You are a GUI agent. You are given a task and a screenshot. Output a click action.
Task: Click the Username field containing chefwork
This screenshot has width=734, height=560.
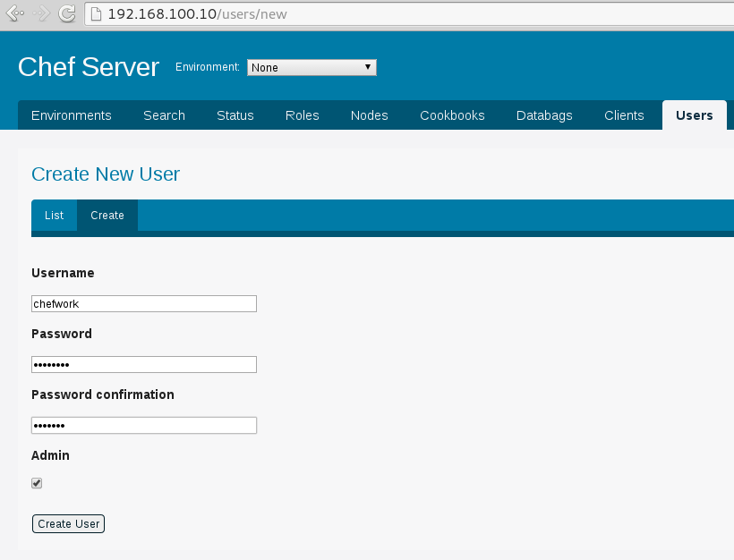pyautogui.click(x=144, y=303)
